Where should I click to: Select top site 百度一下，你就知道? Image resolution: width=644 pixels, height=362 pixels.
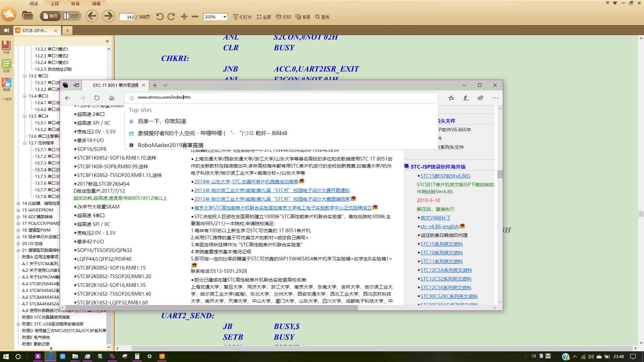(x=162, y=121)
